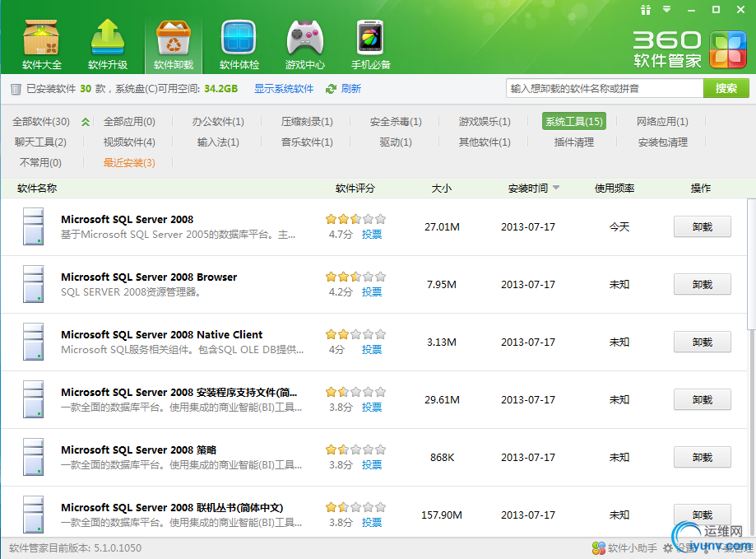Open 插件清理 plugin cleanup

(x=573, y=142)
